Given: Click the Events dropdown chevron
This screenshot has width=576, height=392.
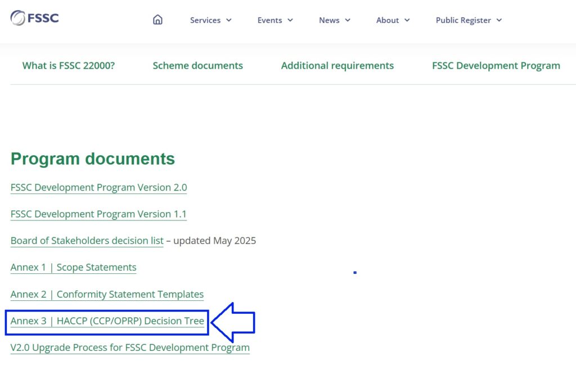Looking at the screenshot, I should [291, 20].
